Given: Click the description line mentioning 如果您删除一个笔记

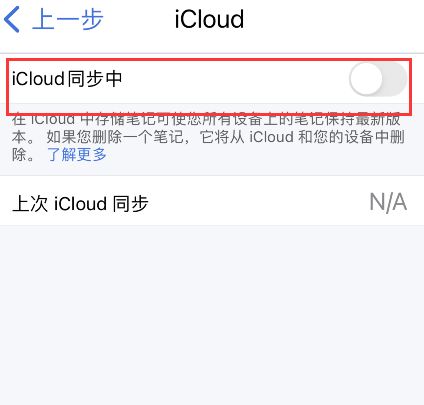Looking at the screenshot, I should pos(225,137).
